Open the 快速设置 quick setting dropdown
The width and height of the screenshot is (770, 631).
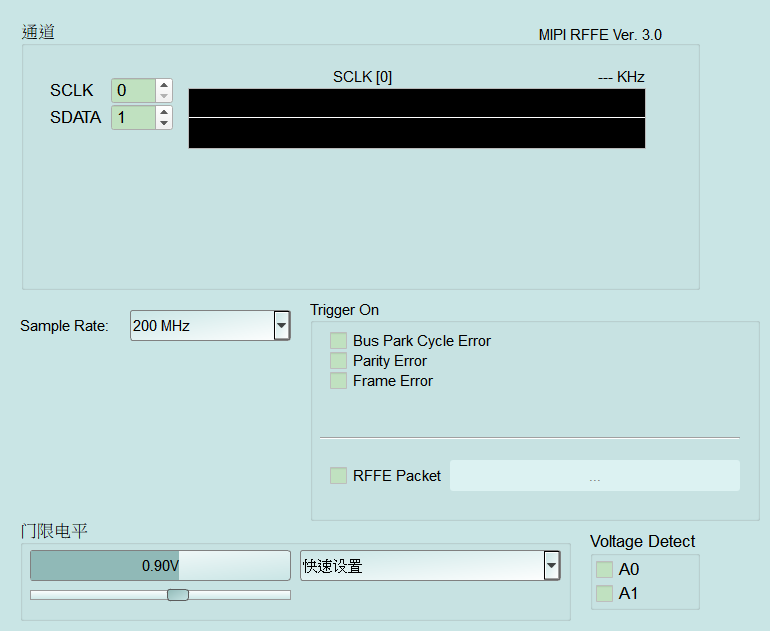[x=430, y=565]
